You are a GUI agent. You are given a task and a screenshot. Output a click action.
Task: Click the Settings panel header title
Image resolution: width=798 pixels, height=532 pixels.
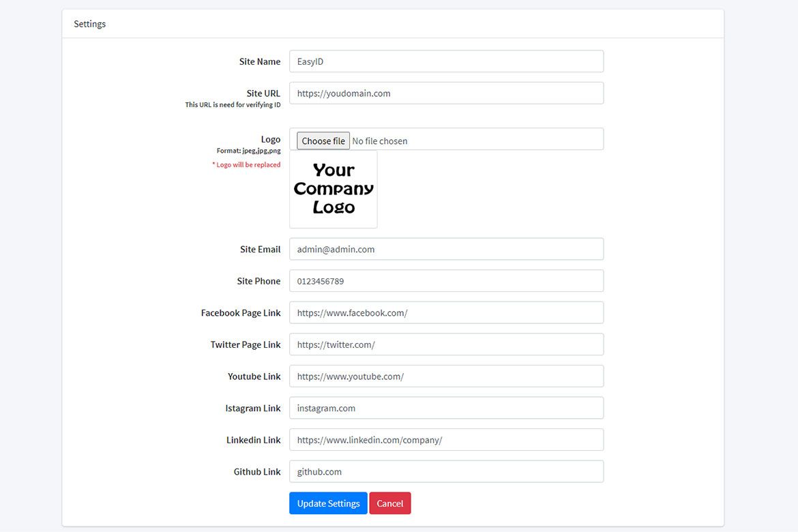click(x=90, y=24)
